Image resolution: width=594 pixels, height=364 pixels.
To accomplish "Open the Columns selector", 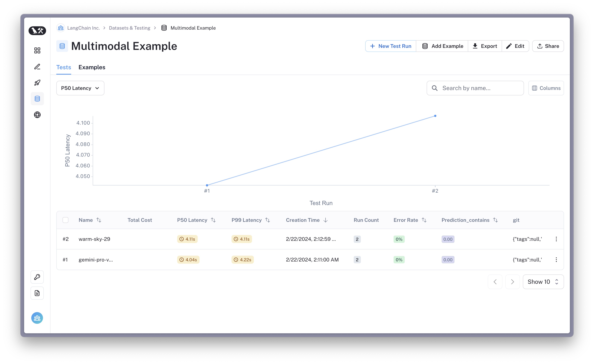I will click(546, 88).
